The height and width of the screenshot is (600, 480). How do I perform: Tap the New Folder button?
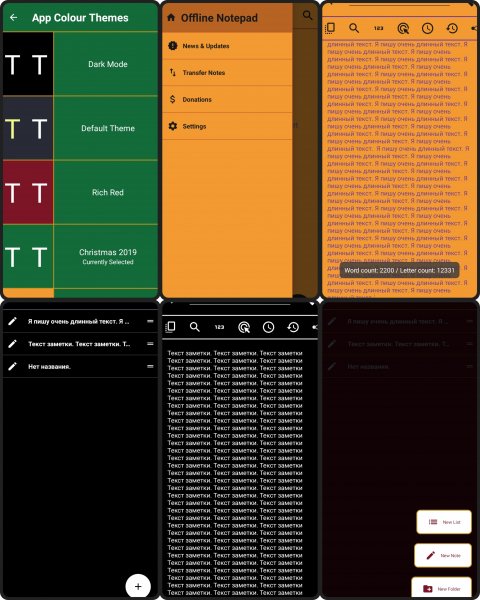441,588
